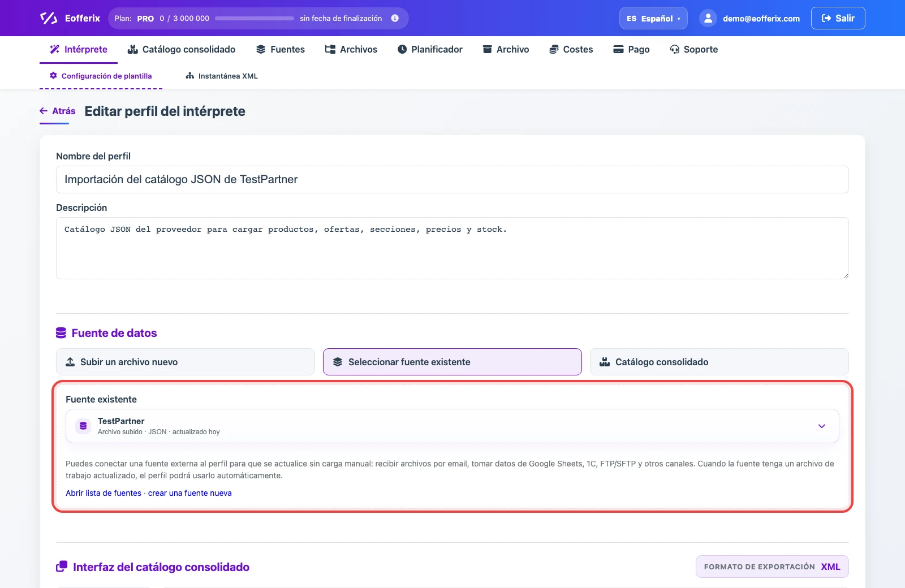
Task: Click the gear icon of Configuración de plantilla
Action: click(53, 75)
